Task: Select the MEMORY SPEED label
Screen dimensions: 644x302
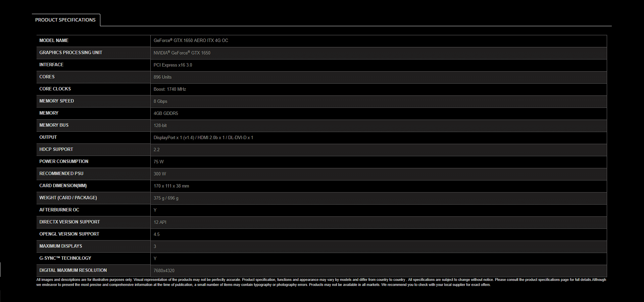Action: [x=57, y=101]
